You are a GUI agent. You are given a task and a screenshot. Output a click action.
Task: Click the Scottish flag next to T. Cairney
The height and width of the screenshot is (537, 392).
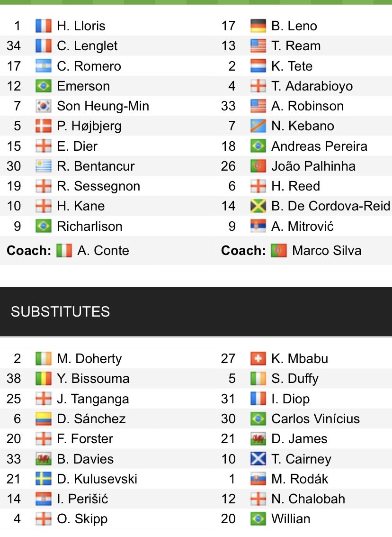coord(258,459)
